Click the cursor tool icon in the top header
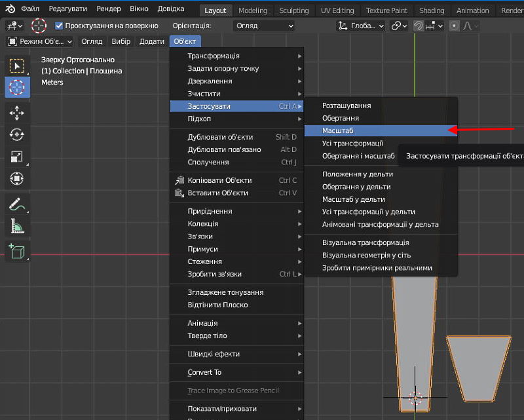Screen dimensions: 524x420 39,26
